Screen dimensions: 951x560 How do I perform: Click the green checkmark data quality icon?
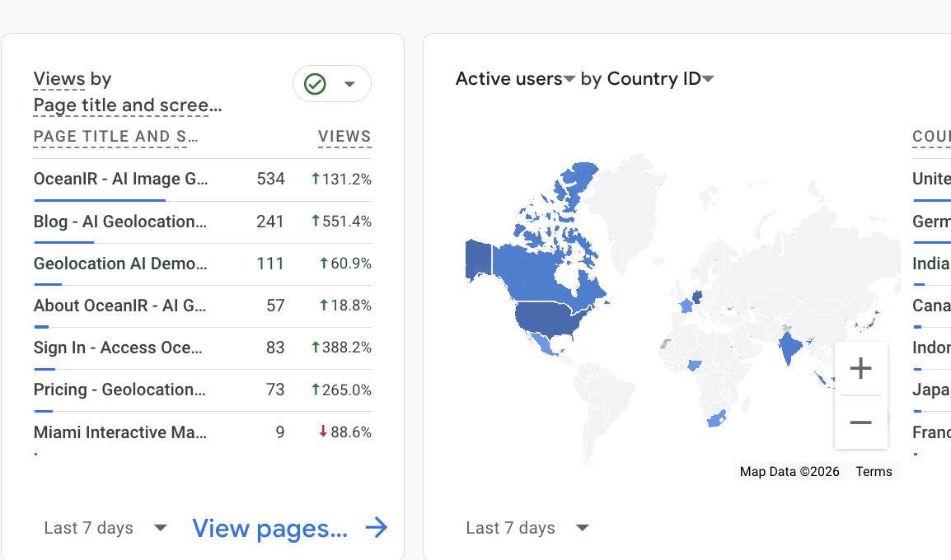(315, 84)
